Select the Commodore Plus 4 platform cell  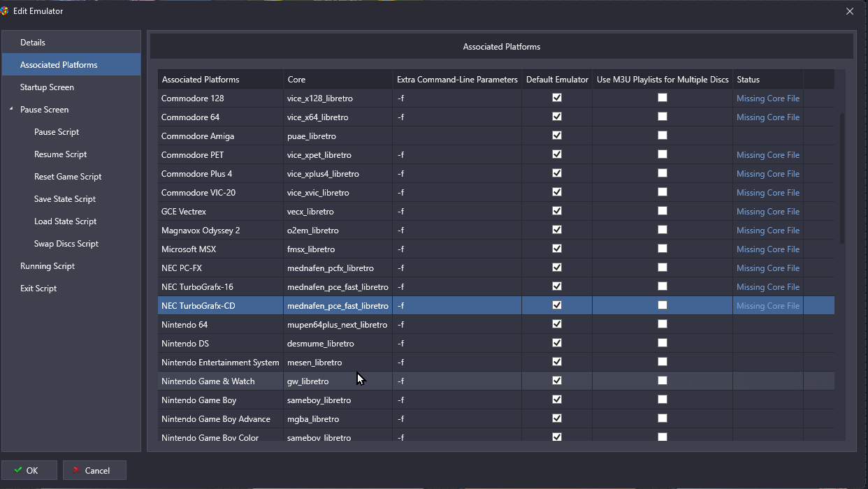pos(220,174)
